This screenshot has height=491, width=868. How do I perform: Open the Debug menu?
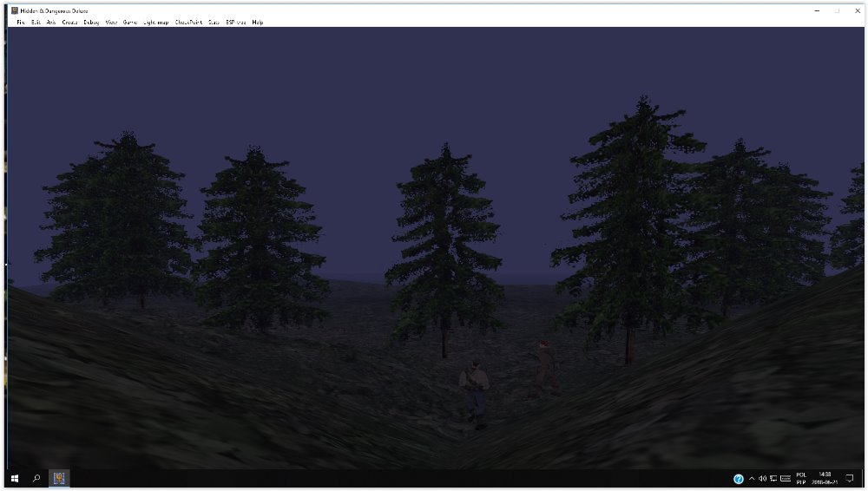pos(91,22)
